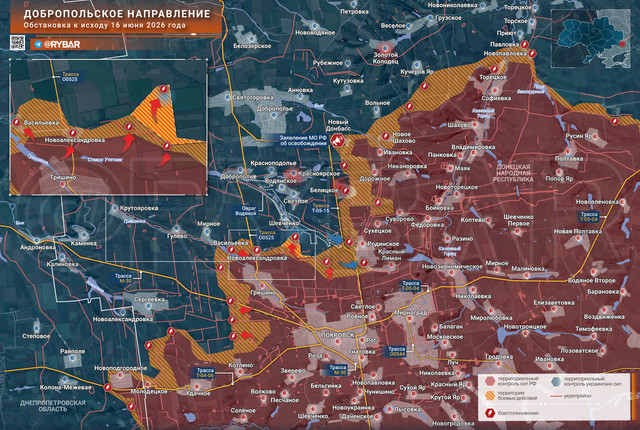Screen dimensions: 640x430
Task: Click the Сергеевка label
Action: coord(149,299)
